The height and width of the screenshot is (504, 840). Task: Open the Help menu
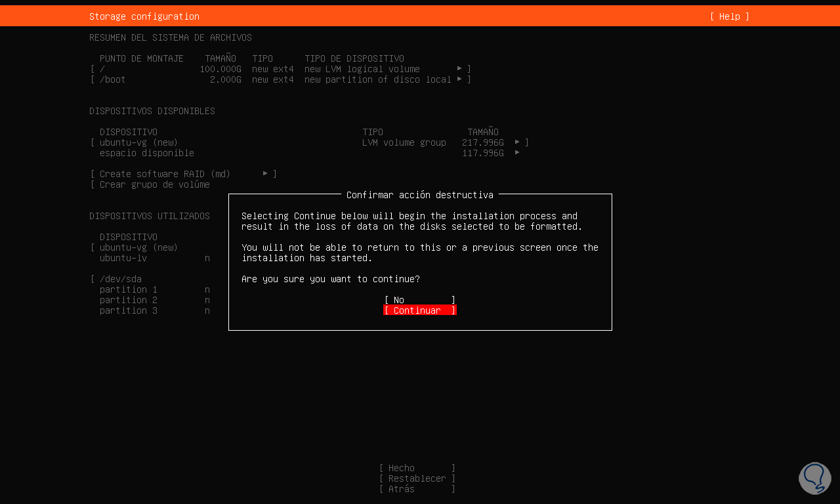coord(730,16)
